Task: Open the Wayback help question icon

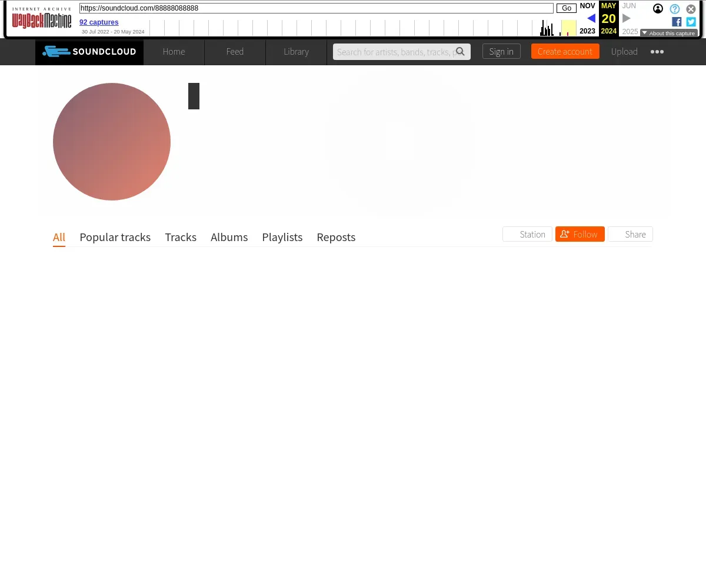Action: pyautogui.click(x=675, y=9)
